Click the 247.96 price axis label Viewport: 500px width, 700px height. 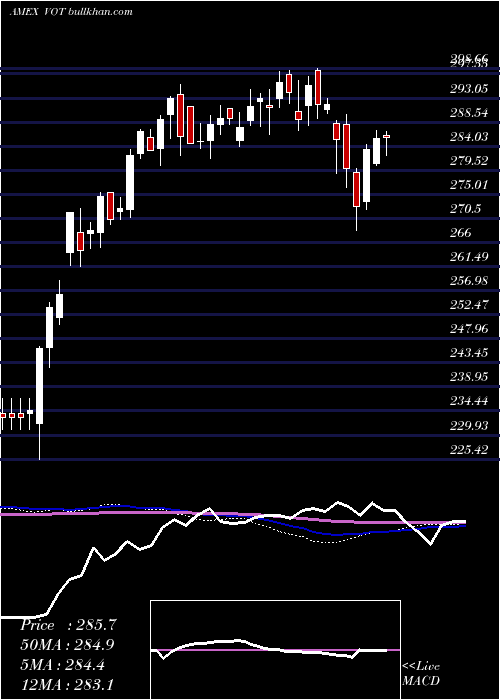coord(469,329)
